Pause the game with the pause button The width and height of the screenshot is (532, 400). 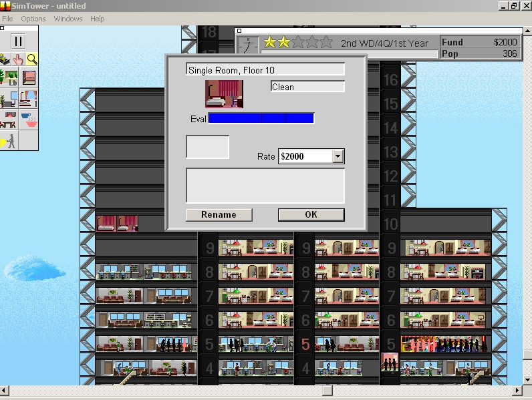18,41
